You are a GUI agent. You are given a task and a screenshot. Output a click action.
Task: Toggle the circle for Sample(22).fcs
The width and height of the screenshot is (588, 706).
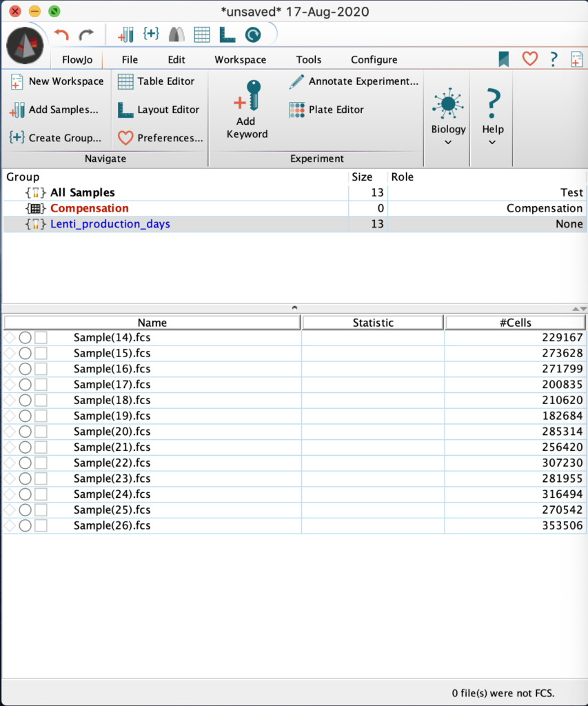[x=26, y=463]
